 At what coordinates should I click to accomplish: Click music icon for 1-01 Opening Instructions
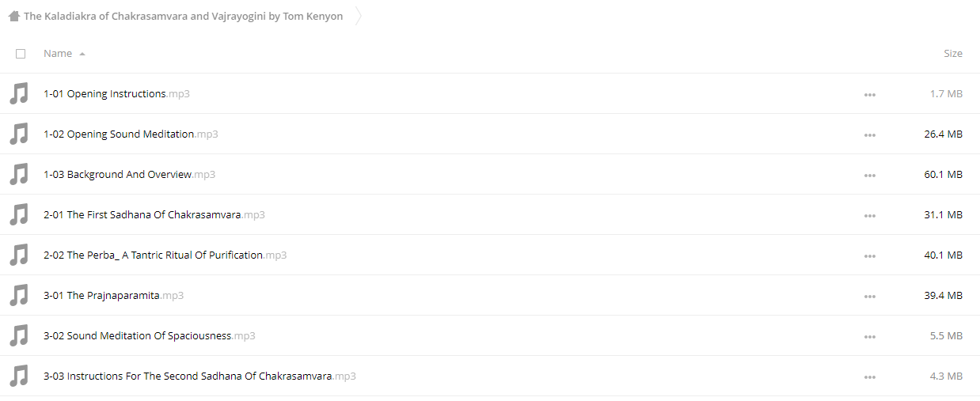coord(18,94)
